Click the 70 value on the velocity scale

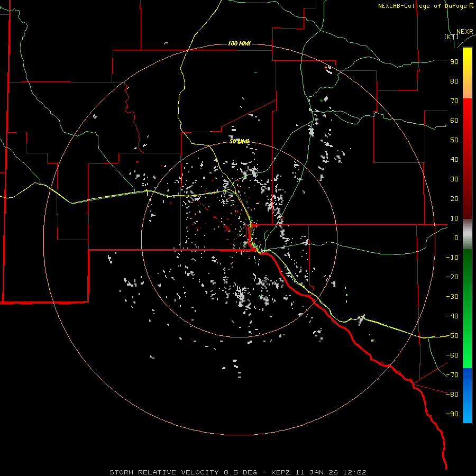click(x=454, y=101)
